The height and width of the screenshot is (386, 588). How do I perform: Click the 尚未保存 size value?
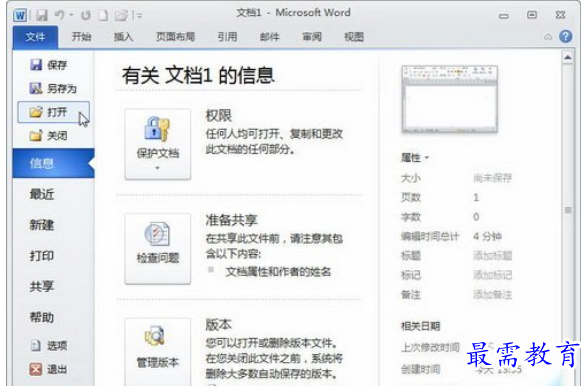492,178
